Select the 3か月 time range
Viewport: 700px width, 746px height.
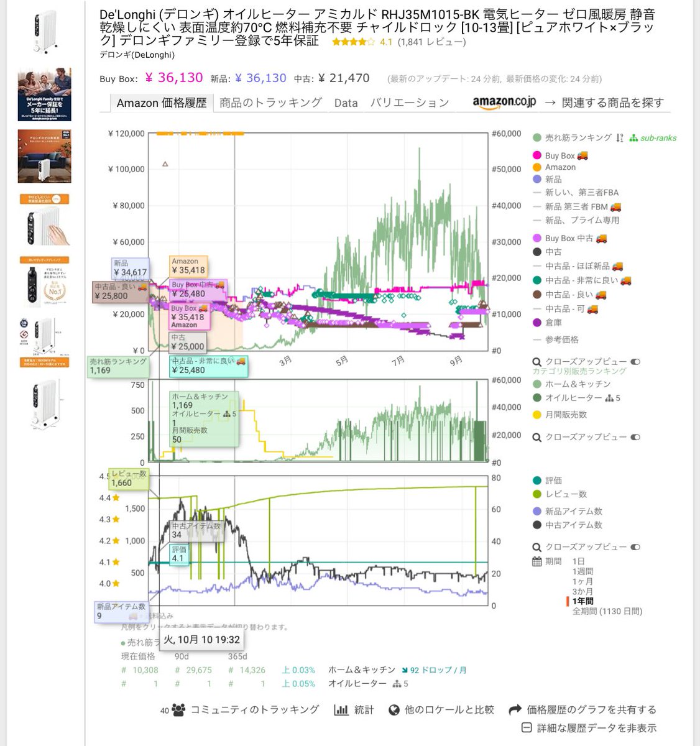pyautogui.click(x=583, y=592)
